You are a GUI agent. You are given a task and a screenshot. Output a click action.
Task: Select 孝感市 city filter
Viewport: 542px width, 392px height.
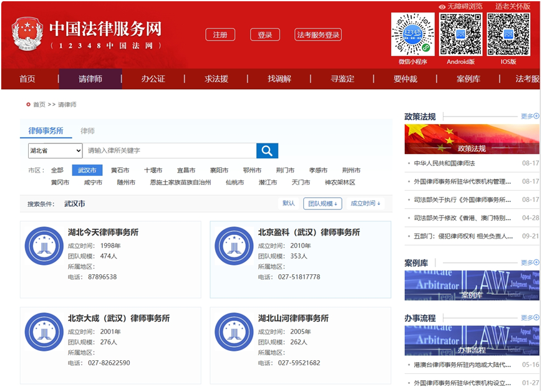click(x=318, y=170)
